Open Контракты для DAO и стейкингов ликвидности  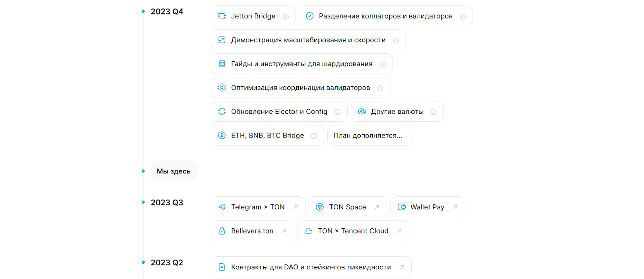311,267
